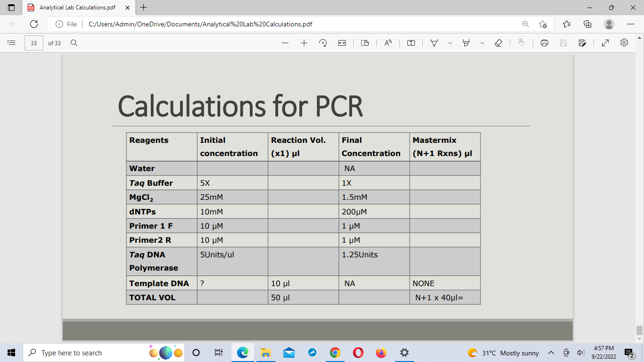The image size is (644, 362).
Task: Open the Highlight tool dropdown
Action: coord(482,43)
